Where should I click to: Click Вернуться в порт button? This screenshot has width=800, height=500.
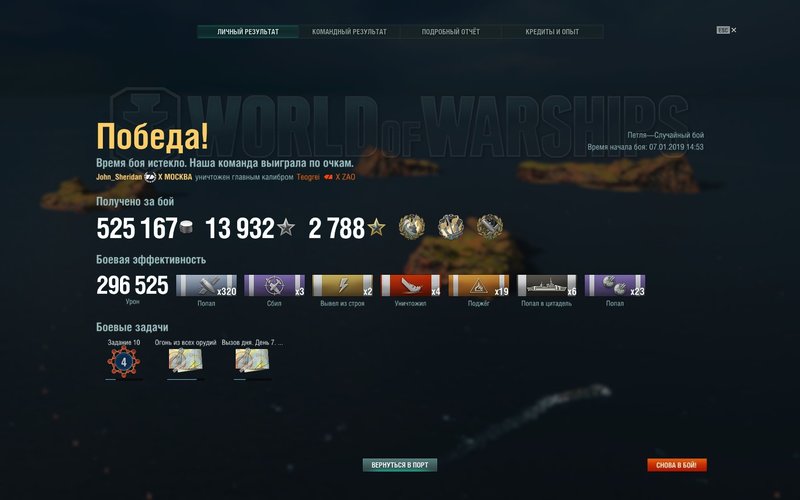click(400, 465)
